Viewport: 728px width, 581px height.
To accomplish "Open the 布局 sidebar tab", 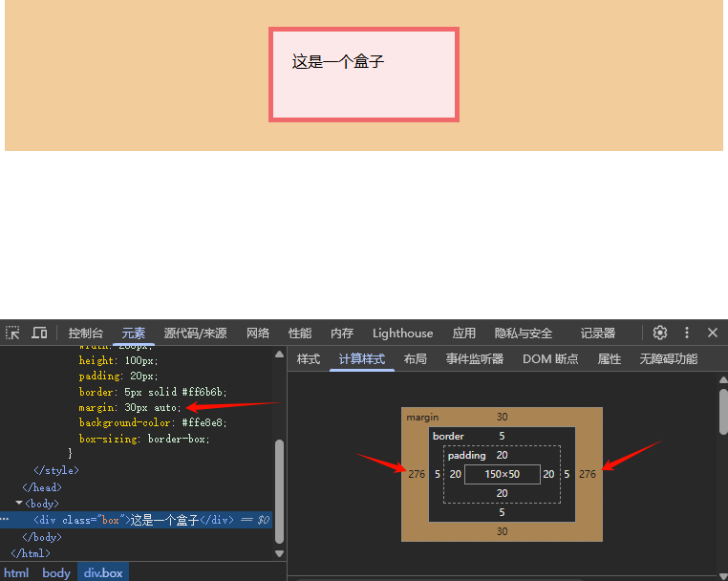I will point(415,359).
